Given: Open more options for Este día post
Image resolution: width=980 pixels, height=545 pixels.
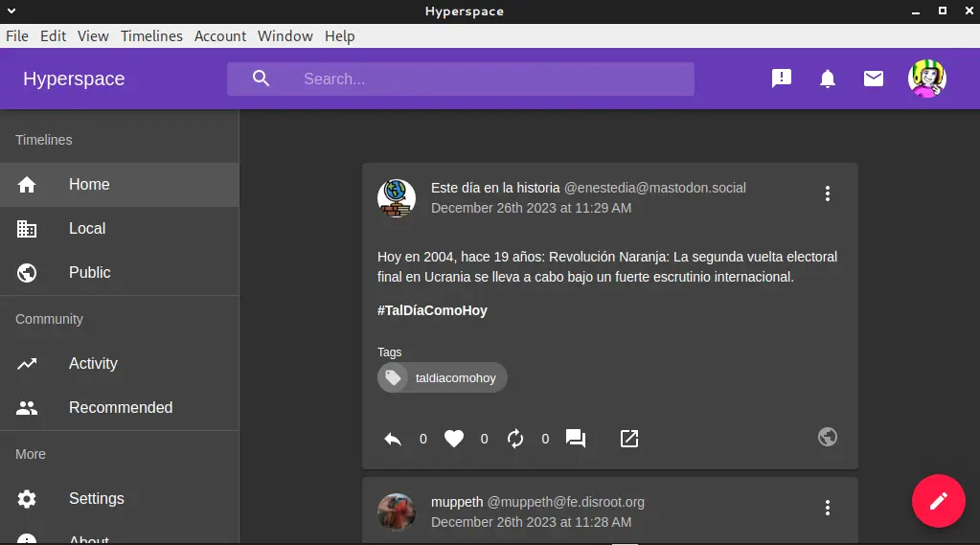Looking at the screenshot, I should 828,193.
